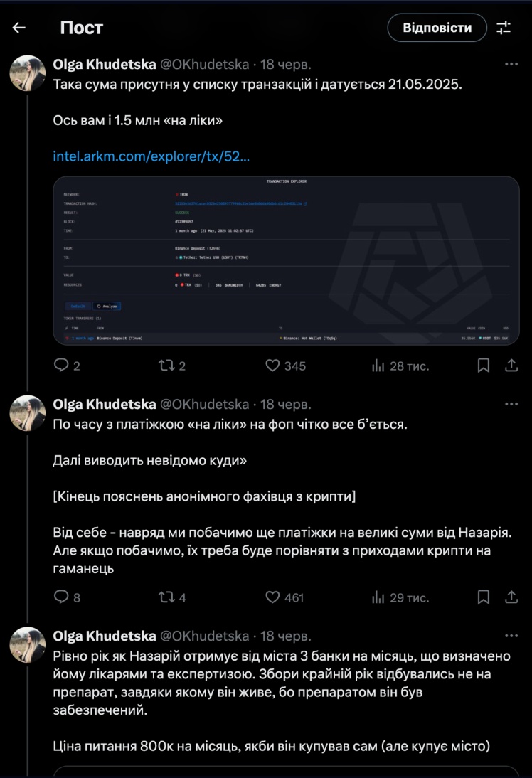Open more options menu on first post
The image size is (532, 778).
coord(511,64)
